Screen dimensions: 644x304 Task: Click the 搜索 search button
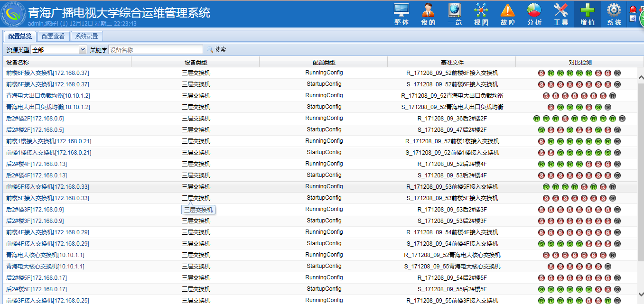coord(216,49)
